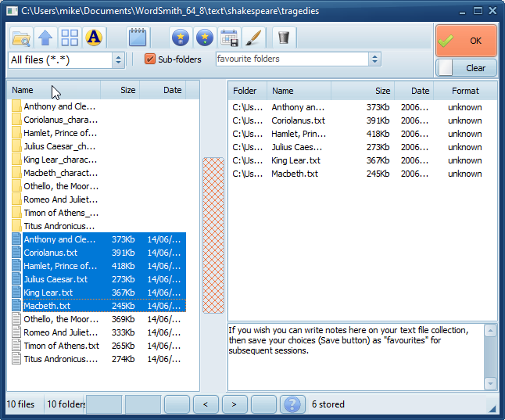This screenshot has width=505, height=420.
Task: Switch file list view with grid icon
Action: [x=70, y=38]
